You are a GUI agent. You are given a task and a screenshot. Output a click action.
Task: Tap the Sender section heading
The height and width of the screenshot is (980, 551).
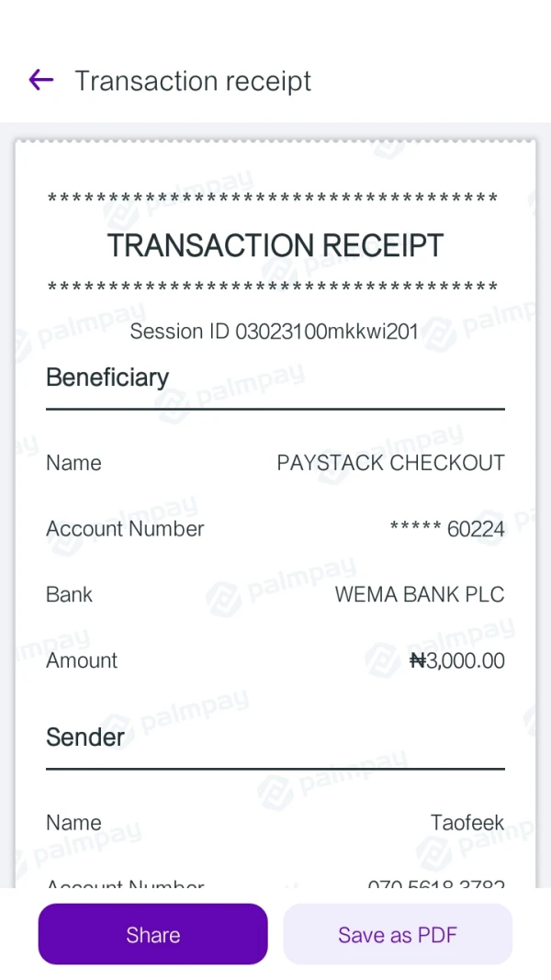pos(85,738)
